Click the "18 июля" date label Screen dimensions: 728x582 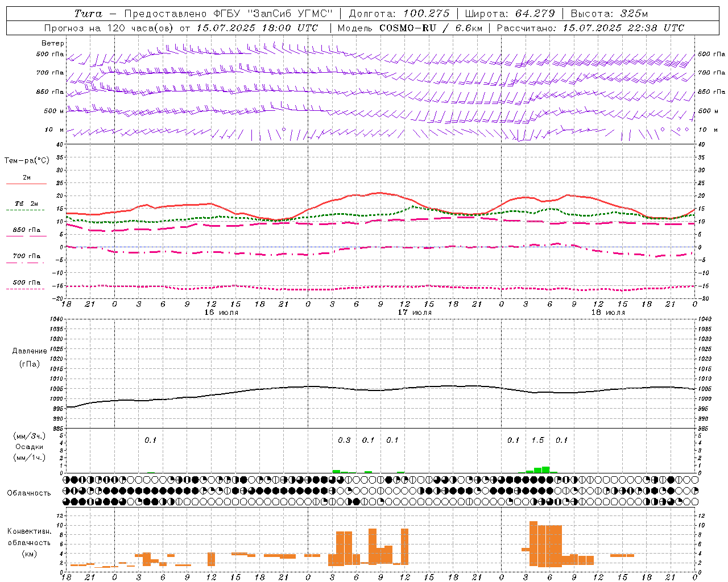click(608, 313)
